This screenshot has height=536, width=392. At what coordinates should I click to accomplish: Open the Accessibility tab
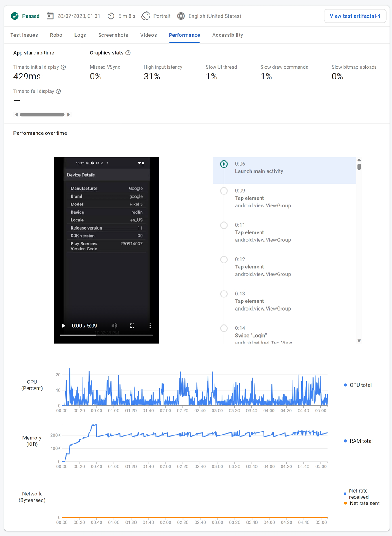(228, 35)
